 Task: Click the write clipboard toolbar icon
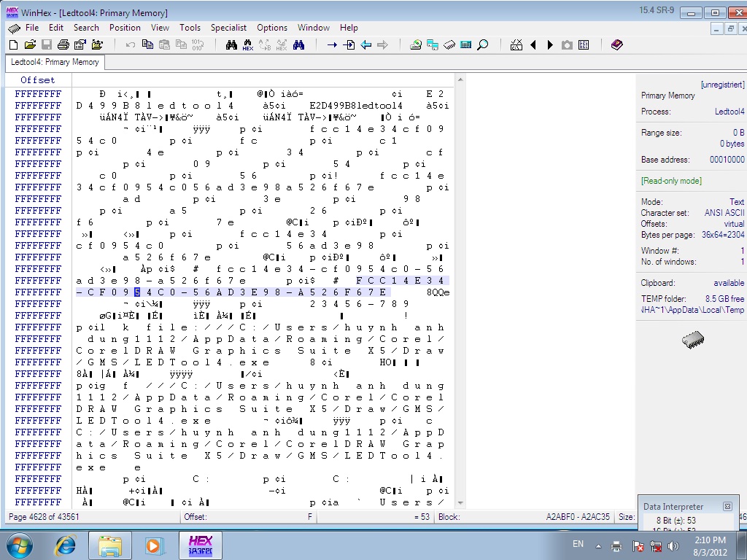pos(181,44)
